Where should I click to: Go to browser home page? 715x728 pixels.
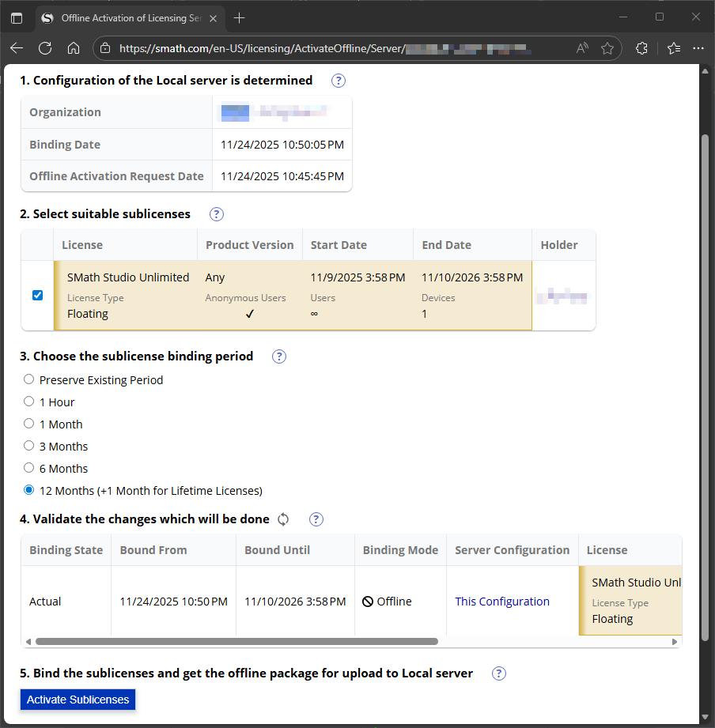point(74,47)
